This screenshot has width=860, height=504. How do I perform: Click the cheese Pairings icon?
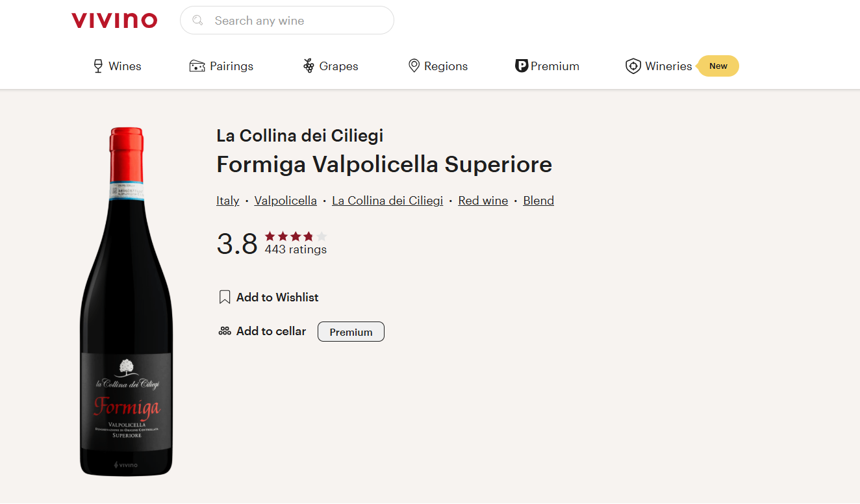(197, 66)
